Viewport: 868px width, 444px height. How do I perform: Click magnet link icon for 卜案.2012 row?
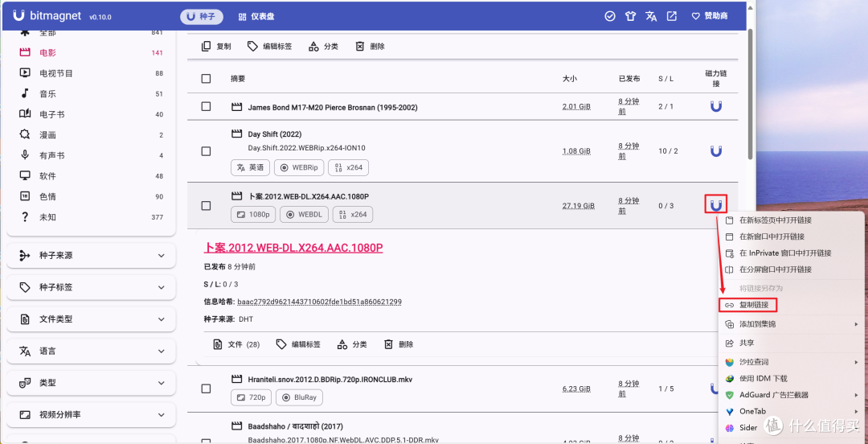716,205
